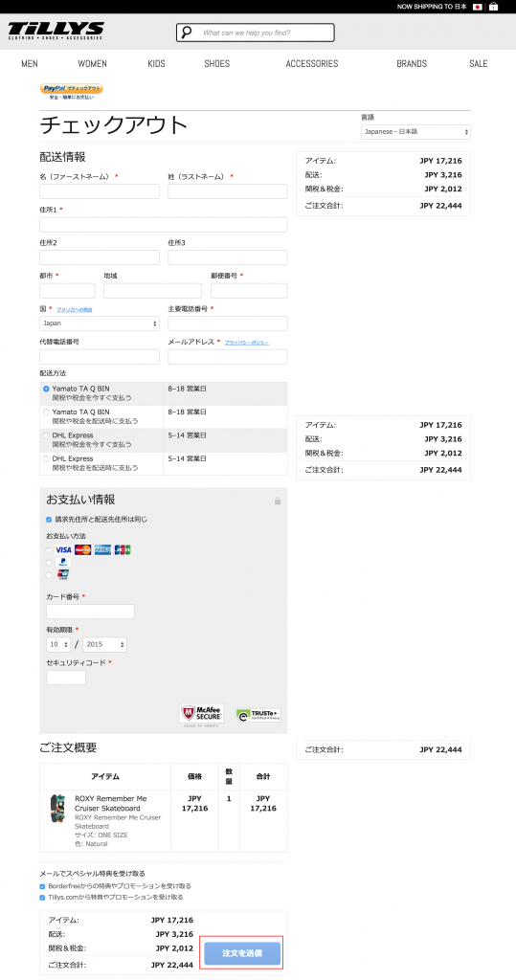516x980 pixels.
Task: Click the search magnifier icon
Action: point(187,33)
